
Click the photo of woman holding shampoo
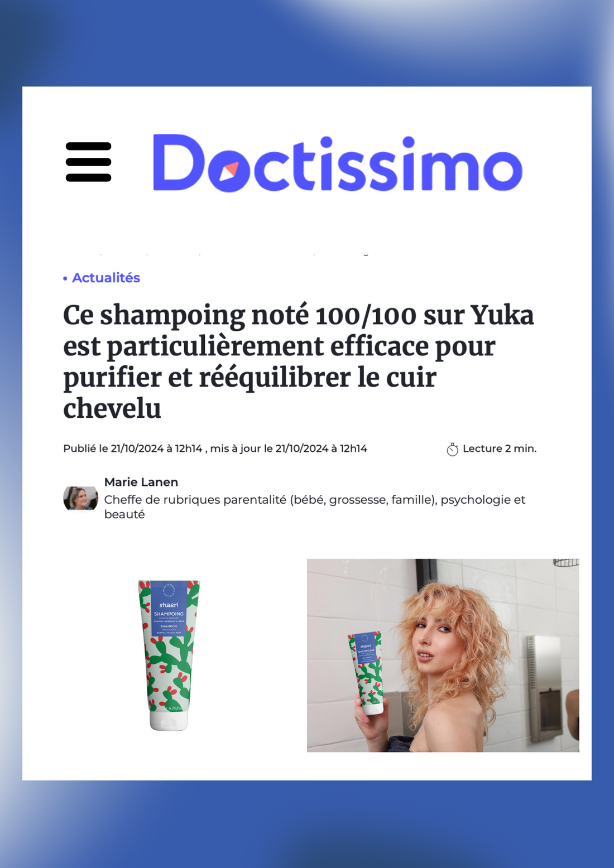point(443,655)
